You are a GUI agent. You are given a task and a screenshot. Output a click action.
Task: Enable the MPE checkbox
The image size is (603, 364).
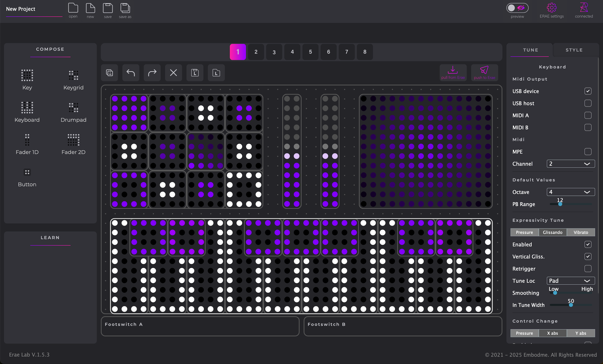[x=588, y=152]
